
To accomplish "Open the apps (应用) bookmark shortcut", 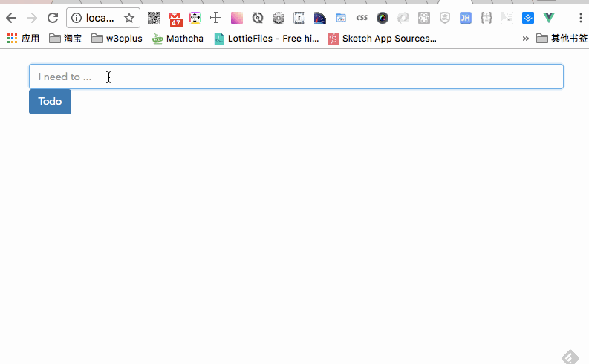I will [23, 39].
